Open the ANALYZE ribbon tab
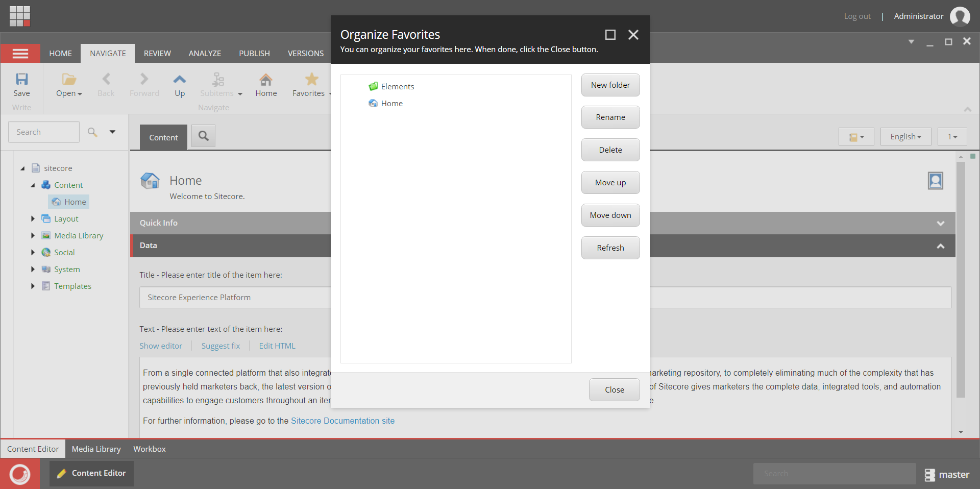980x489 pixels. (x=205, y=54)
